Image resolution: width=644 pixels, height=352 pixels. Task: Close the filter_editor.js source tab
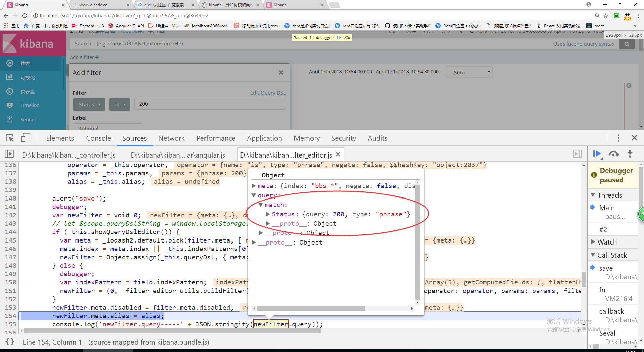click(338, 155)
